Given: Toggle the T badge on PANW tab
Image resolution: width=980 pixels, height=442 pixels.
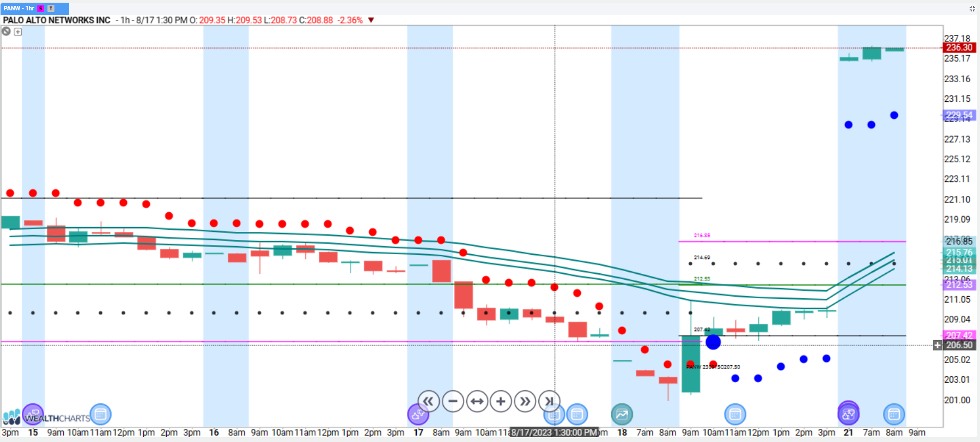Looking at the screenshot, I should pos(51,8).
